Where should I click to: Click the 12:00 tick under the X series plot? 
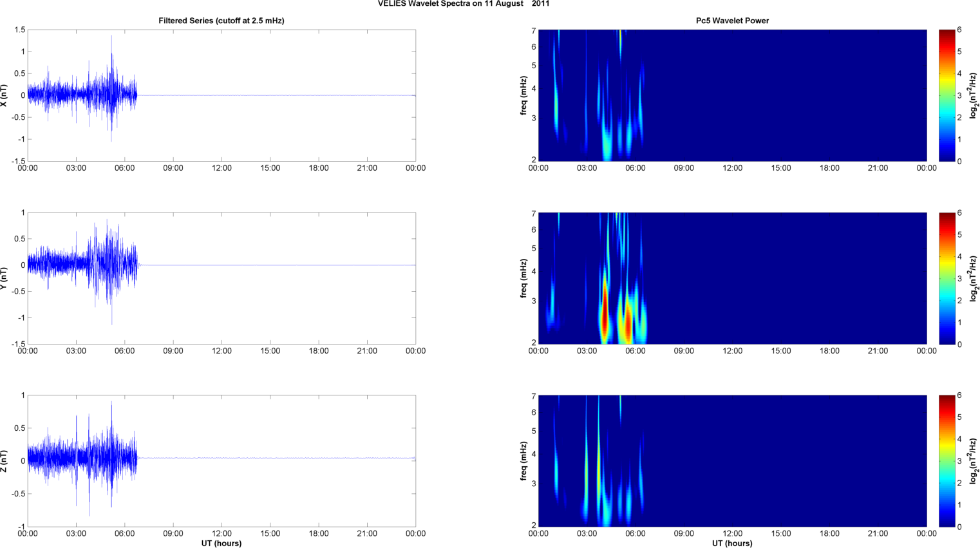(x=221, y=168)
